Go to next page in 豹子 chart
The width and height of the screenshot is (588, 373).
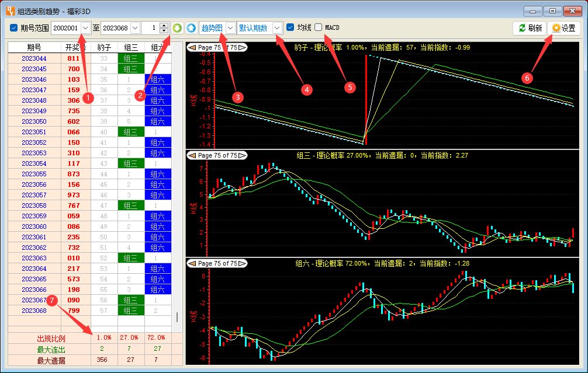click(242, 48)
